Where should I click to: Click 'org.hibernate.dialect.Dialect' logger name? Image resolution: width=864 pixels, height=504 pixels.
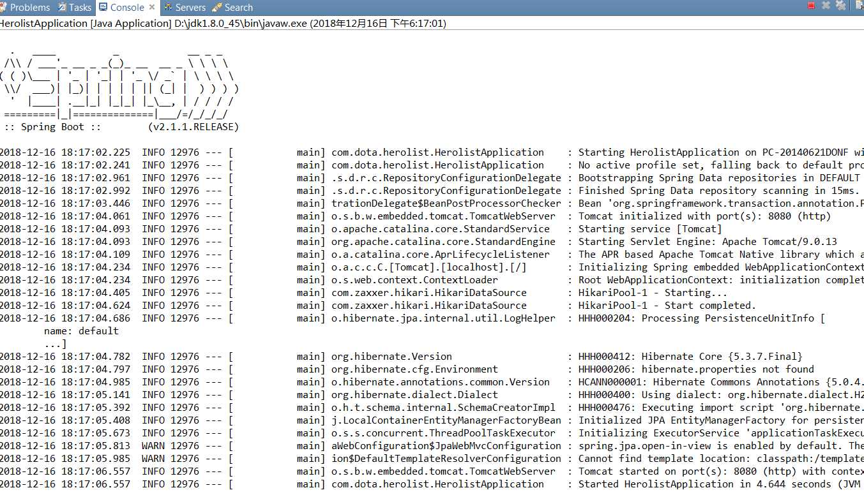[414, 395]
